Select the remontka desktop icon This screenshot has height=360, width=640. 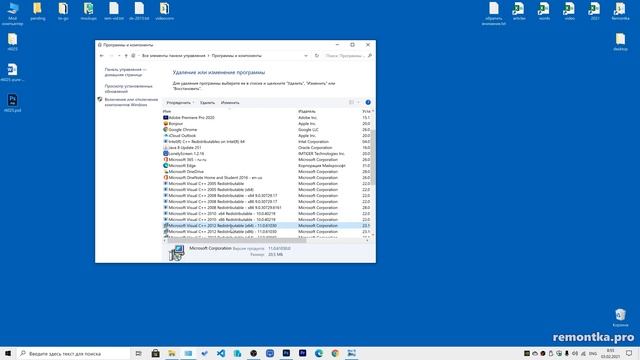point(620,11)
